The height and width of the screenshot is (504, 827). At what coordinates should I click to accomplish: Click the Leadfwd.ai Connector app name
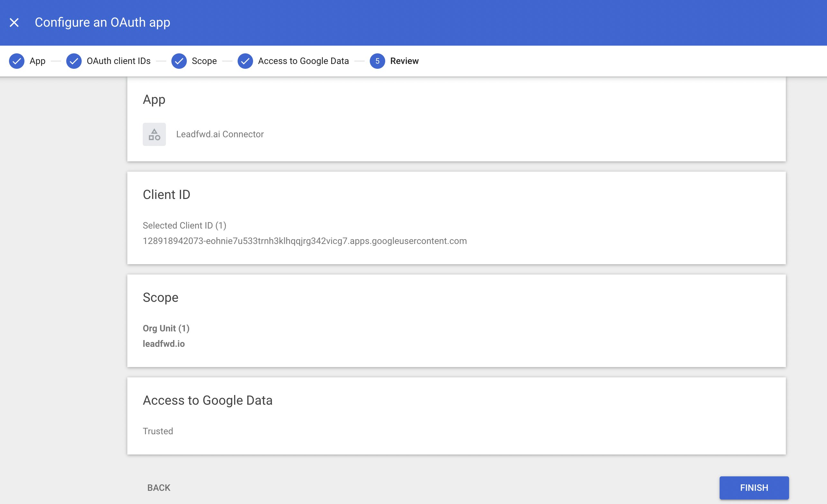point(220,134)
